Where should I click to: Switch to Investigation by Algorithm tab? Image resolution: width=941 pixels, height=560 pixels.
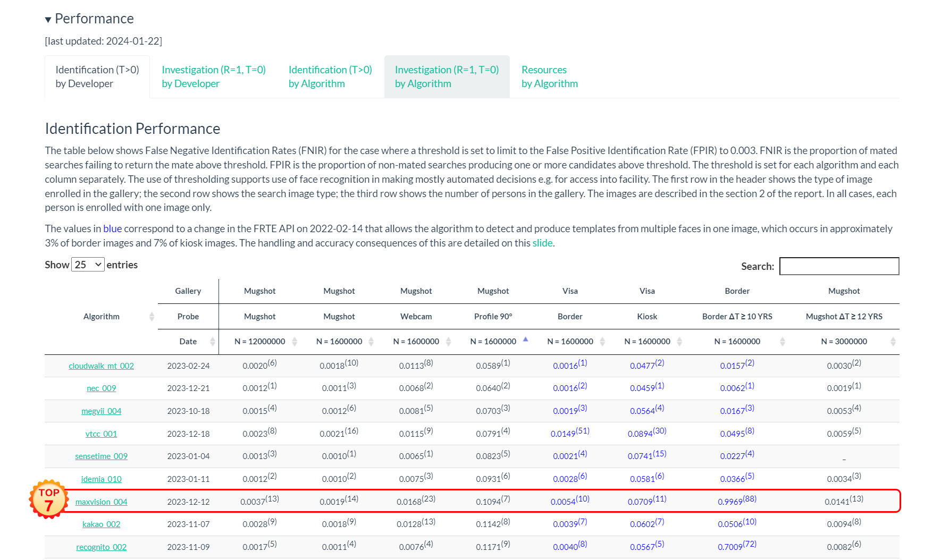pos(447,77)
